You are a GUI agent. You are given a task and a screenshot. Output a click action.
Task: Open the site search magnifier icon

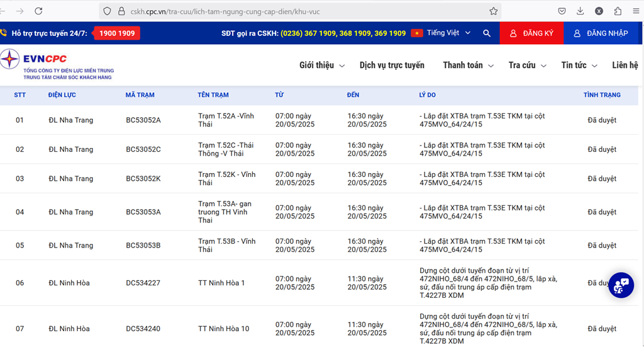(487, 33)
